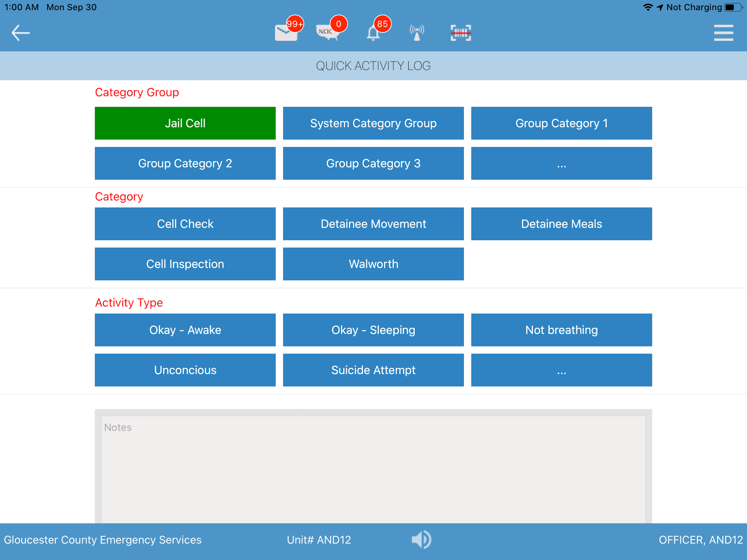
Task: Expand more activity types with ellipsis button
Action: pos(561,370)
